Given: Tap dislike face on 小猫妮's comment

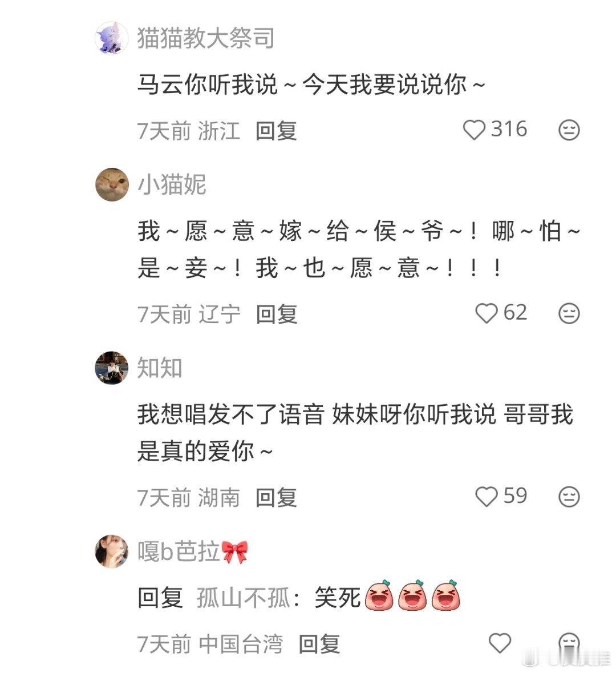Looking at the screenshot, I should [569, 313].
